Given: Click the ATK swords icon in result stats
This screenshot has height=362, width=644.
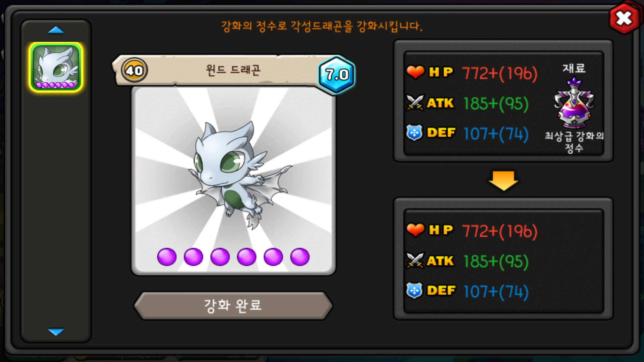Looking at the screenshot, I should point(415,260).
